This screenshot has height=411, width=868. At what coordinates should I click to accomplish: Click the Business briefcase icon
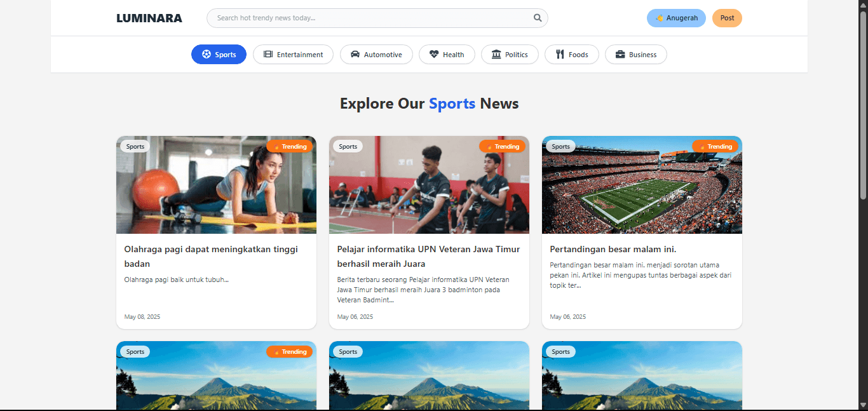tap(620, 55)
